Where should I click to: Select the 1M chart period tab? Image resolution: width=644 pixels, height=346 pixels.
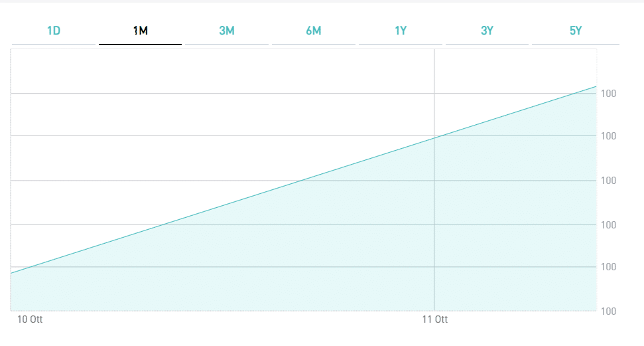pos(140,31)
